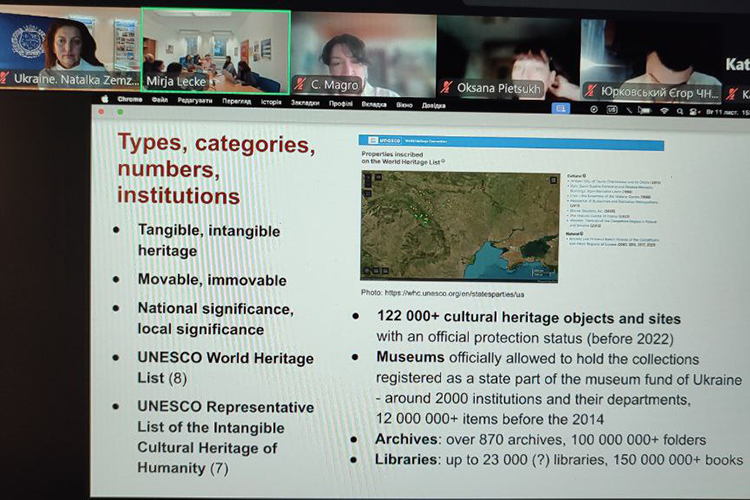Open the Закладки menu

coord(305,102)
